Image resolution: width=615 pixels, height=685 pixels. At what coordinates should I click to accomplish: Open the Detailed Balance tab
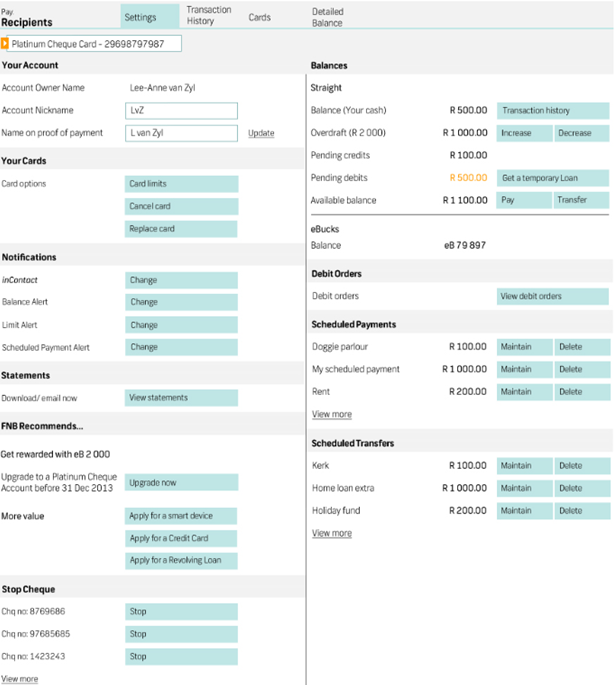[328, 17]
